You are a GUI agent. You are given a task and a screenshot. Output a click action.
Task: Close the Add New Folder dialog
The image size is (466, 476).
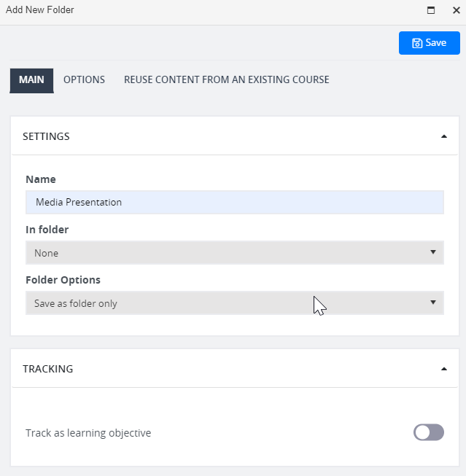pyautogui.click(x=457, y=10)
